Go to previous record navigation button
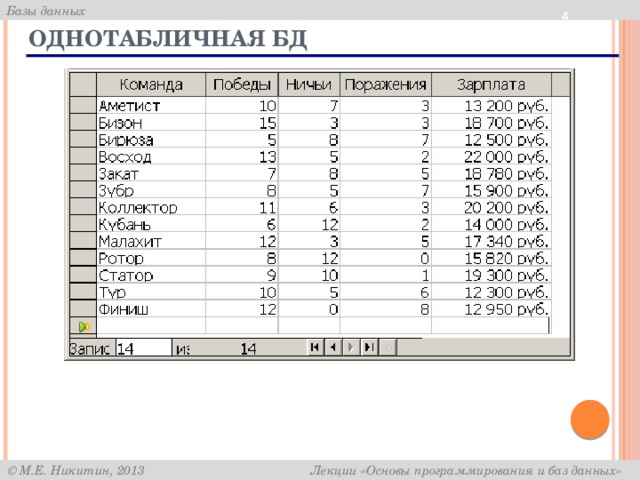 (x=333, y=347)
